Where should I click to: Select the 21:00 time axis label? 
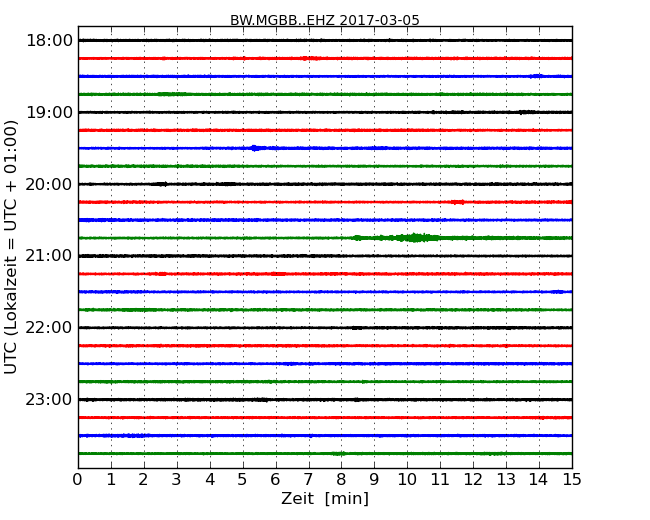[x=49, y=256]
